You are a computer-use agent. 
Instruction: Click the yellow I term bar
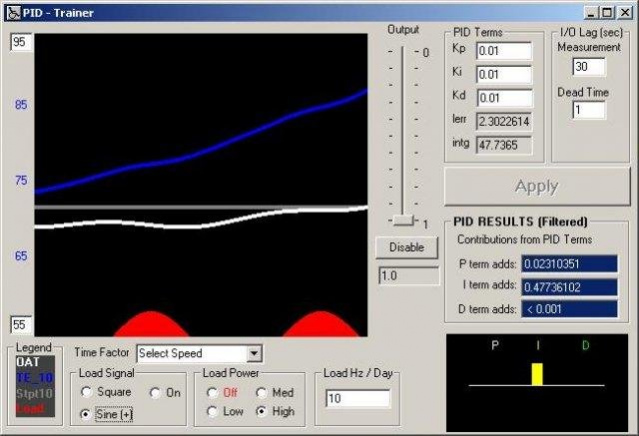[537, 374]
